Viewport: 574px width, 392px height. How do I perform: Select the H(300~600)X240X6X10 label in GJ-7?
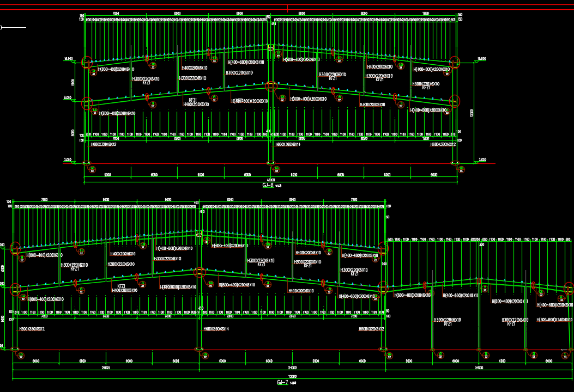click(554, 320)
